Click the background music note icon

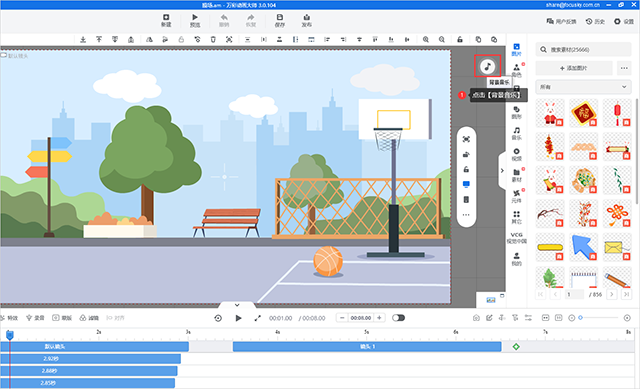point(487,66)
